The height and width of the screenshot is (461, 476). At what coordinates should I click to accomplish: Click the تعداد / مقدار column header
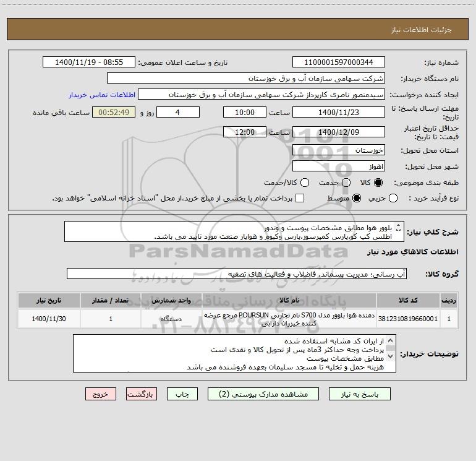point(111,301)
